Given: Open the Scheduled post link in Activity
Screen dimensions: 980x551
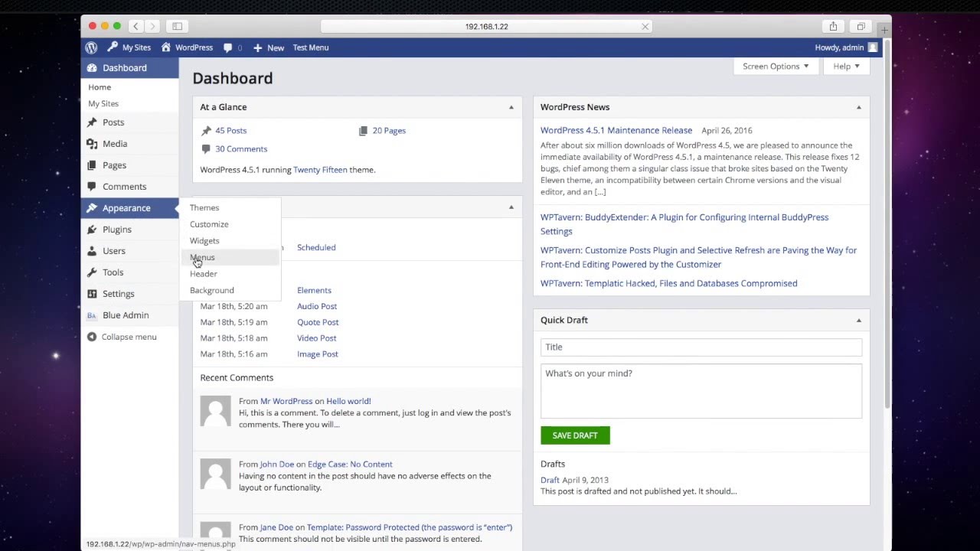Looking at the screenshot, I should pyautogui.click(x=316, y=248).
